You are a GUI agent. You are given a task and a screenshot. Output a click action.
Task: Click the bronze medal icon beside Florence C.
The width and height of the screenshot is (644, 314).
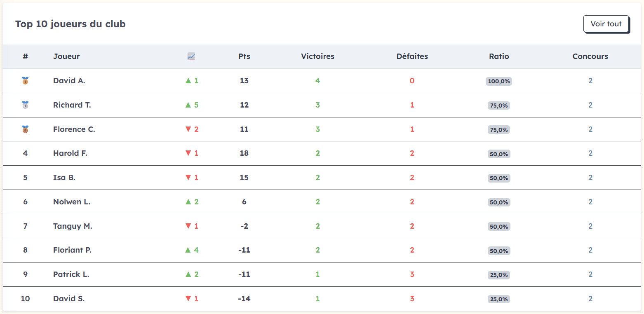click(25, 129)
